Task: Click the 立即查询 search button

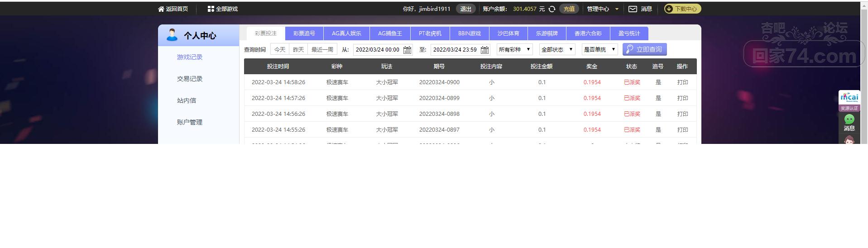Action: pos(644,49)
